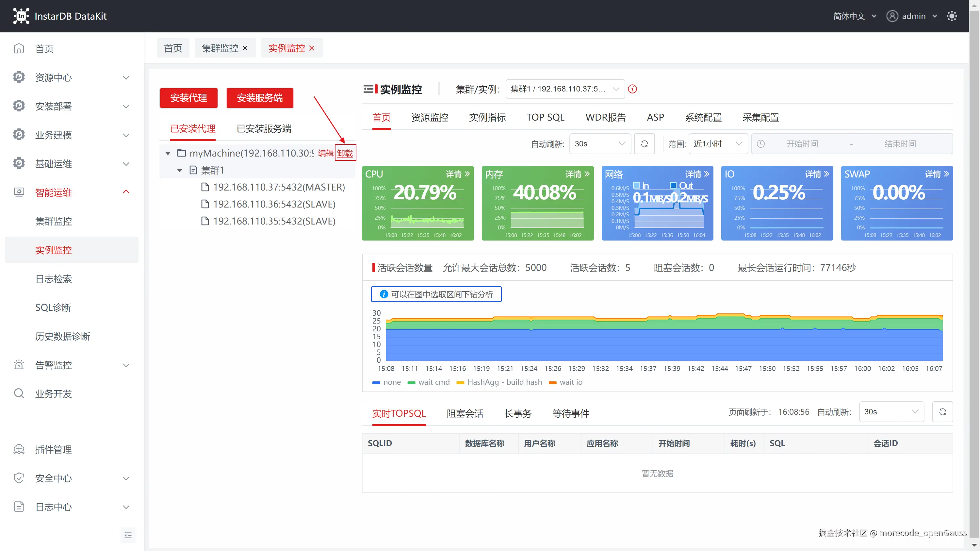Click the 插件管理 plugin icon in sidebar
This screenshot has height=551, width=980.
tap(19, 449)
